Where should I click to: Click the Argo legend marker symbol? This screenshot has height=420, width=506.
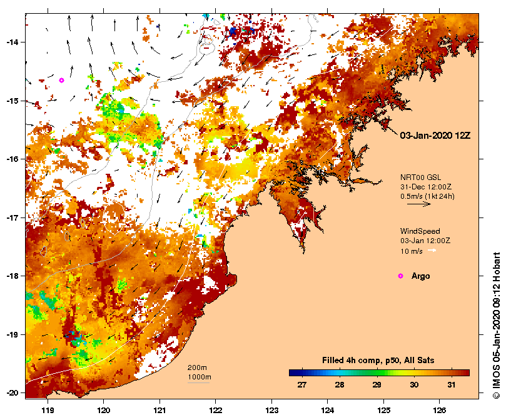tap(400, 276)
